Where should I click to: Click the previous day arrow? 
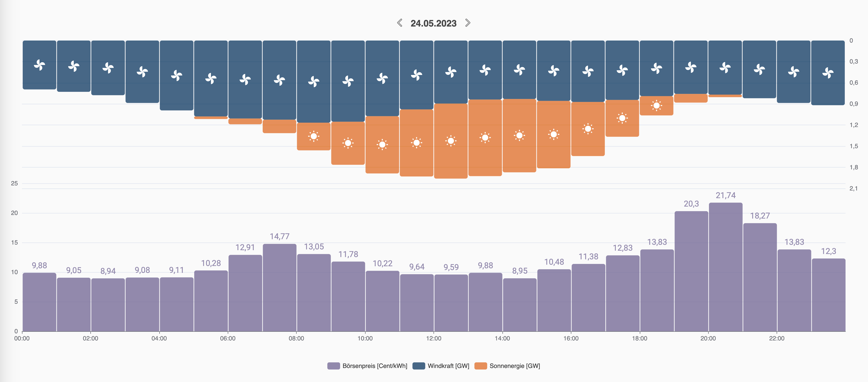(400, 23)
